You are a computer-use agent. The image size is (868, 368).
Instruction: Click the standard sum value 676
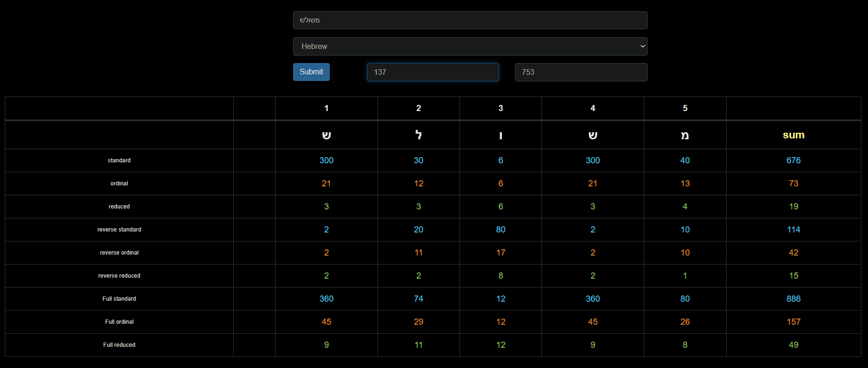[794, 160]
